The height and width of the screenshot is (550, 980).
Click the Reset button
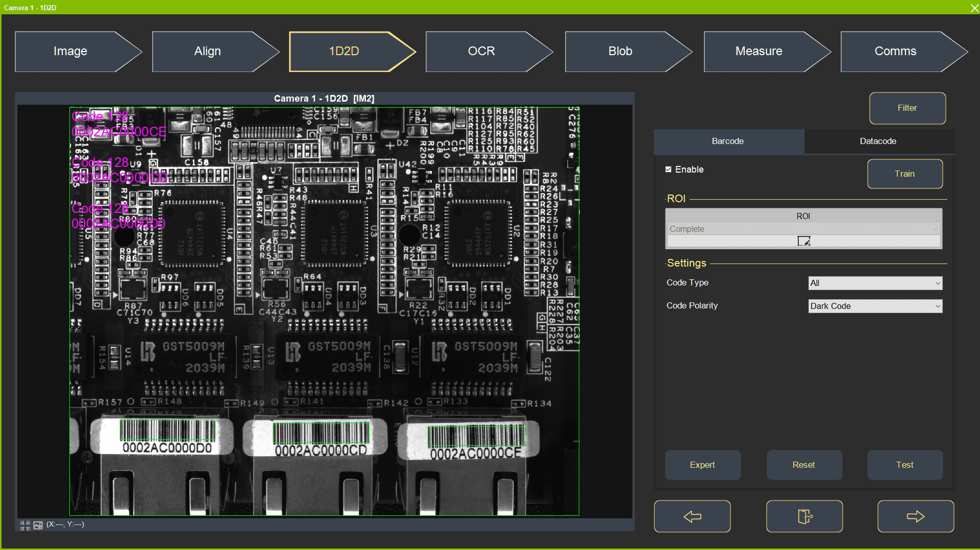click(x=804, y=465)
